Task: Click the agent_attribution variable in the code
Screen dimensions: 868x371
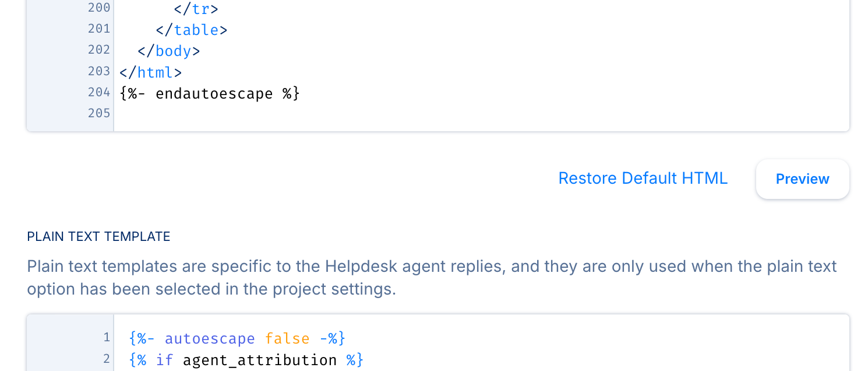Action: (260, 360)
